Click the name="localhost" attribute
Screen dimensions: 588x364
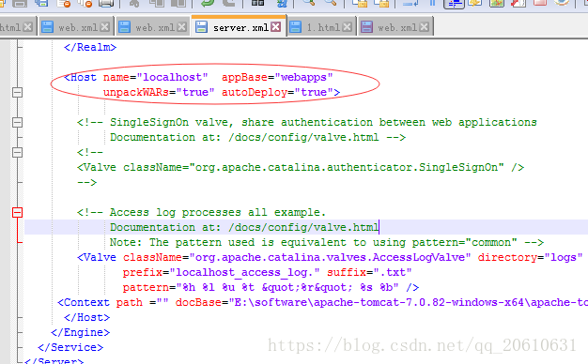pos(155,77)
